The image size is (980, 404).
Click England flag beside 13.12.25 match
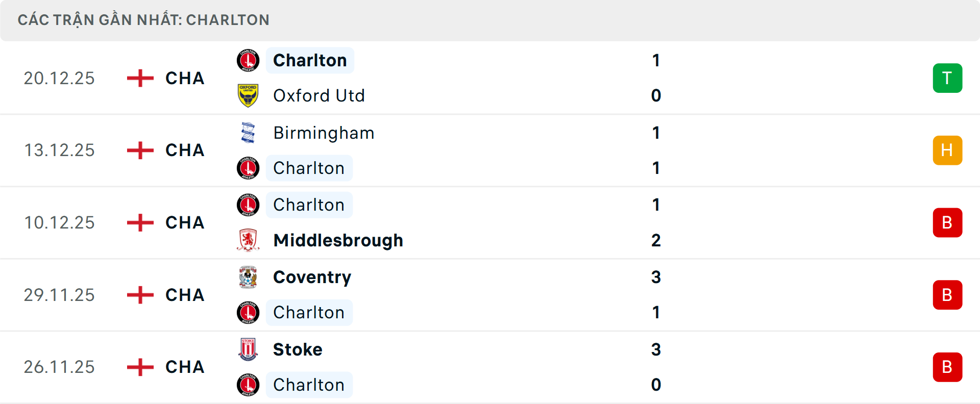click(x=140, y=150)
